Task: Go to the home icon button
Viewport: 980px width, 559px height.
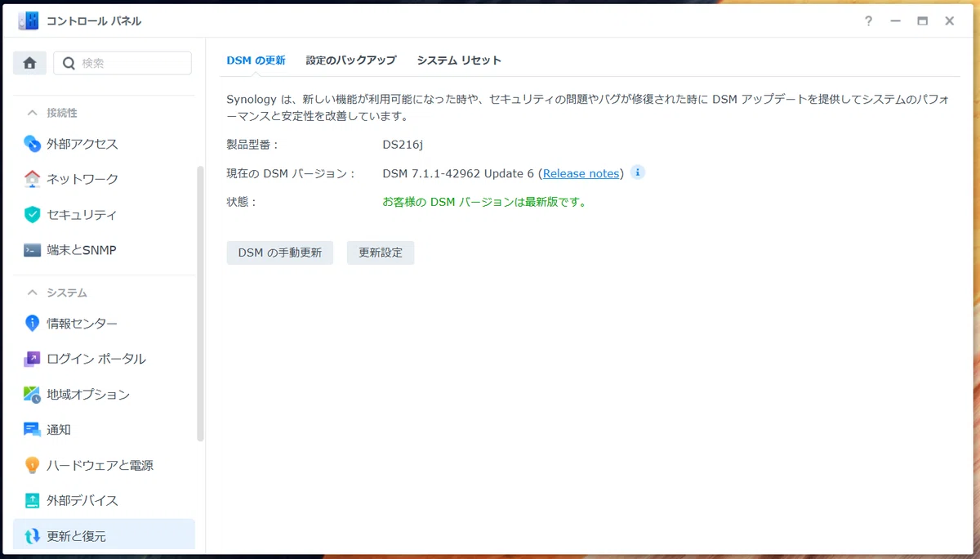Action: coord(30,63)
